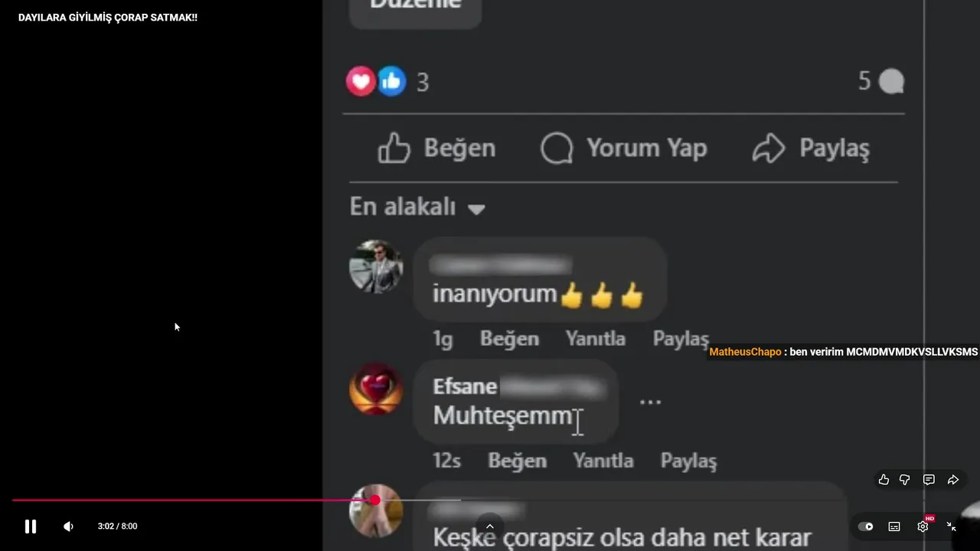This screenshot has height=551, width=980.
Task: Seek using the red progress bar handle
Action: click(375, 500)
